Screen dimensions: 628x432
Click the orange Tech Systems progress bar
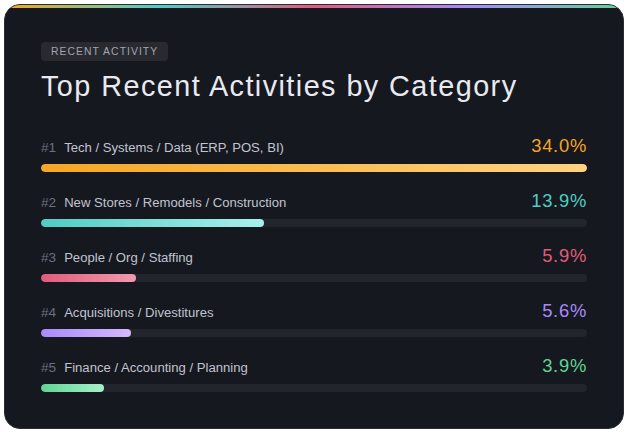click(x=313, y=168)
